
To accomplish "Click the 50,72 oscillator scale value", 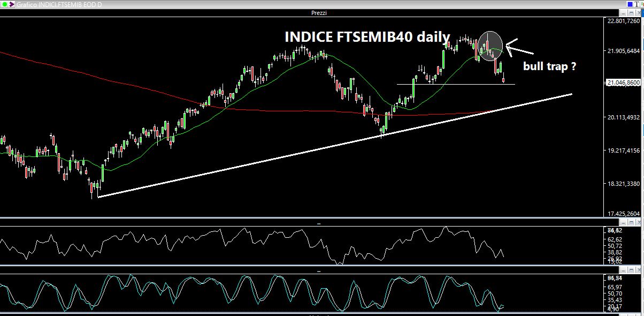I will point(615,245).
